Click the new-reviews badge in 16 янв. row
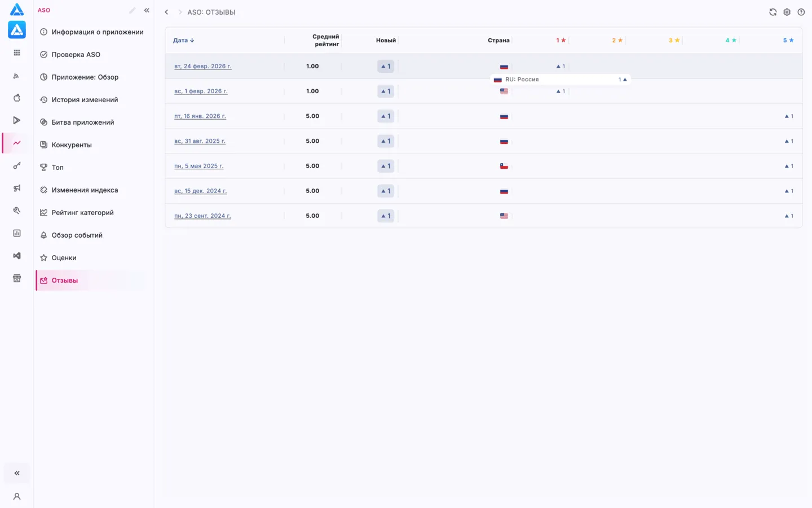Screen dimensions: 812x508 (386, 116)
